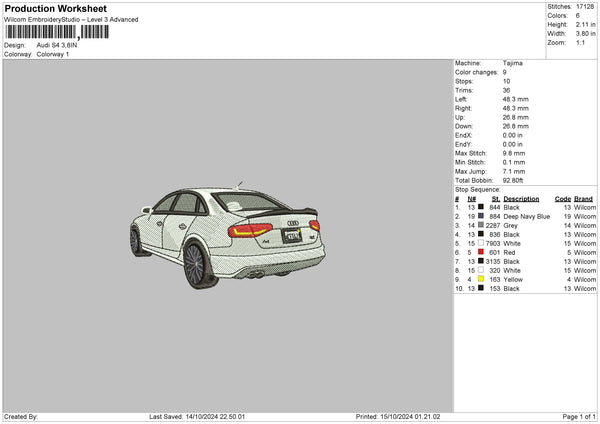The height and width of the screenshot is (424, 600).
Task: Click the Deep Navy Blue color swatch
Action: 481,216
